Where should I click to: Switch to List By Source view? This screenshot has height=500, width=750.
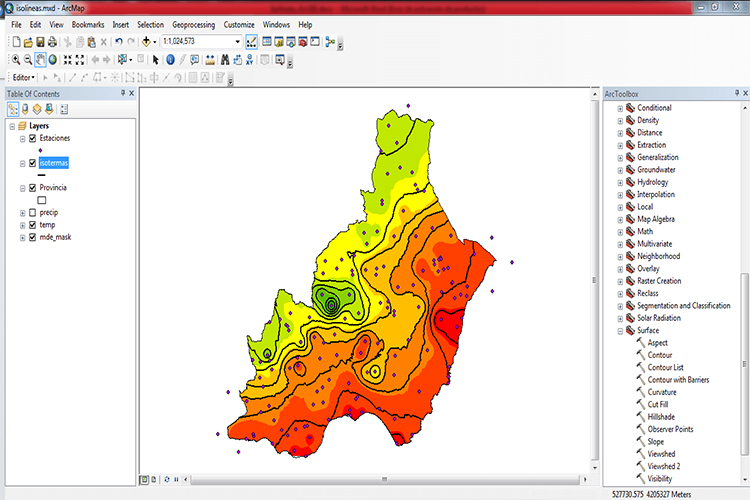point(25,109)
